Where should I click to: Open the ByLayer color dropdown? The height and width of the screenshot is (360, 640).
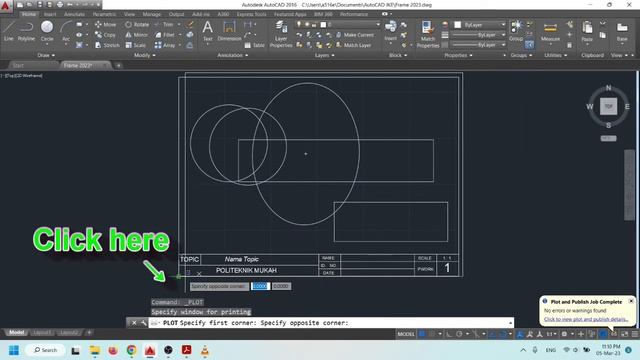(x=480, y=25)
